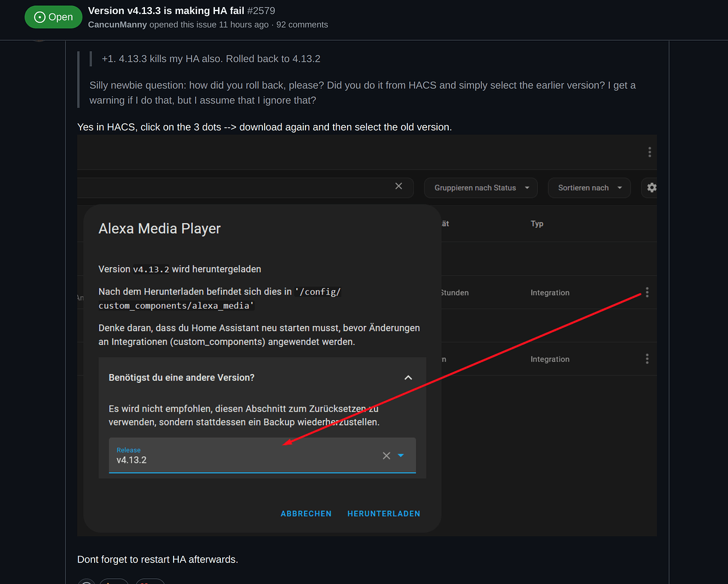Click the X to clear the Release selection
The height and width of the screenshot is (584, 728).
[x=386, y=455]
